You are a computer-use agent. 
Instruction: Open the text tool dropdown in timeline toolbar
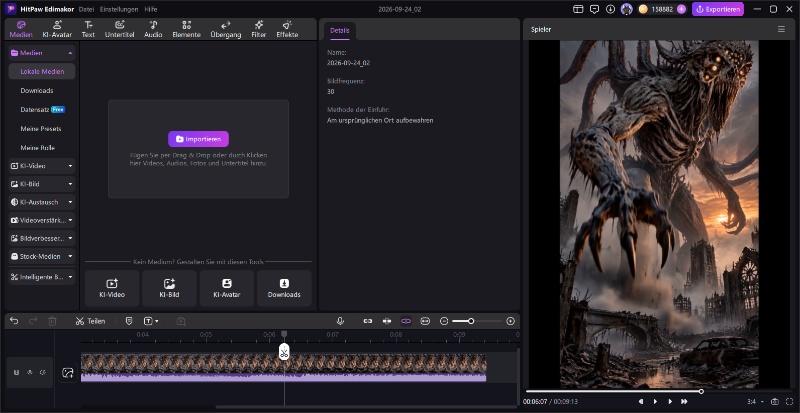tap(151, 321)
